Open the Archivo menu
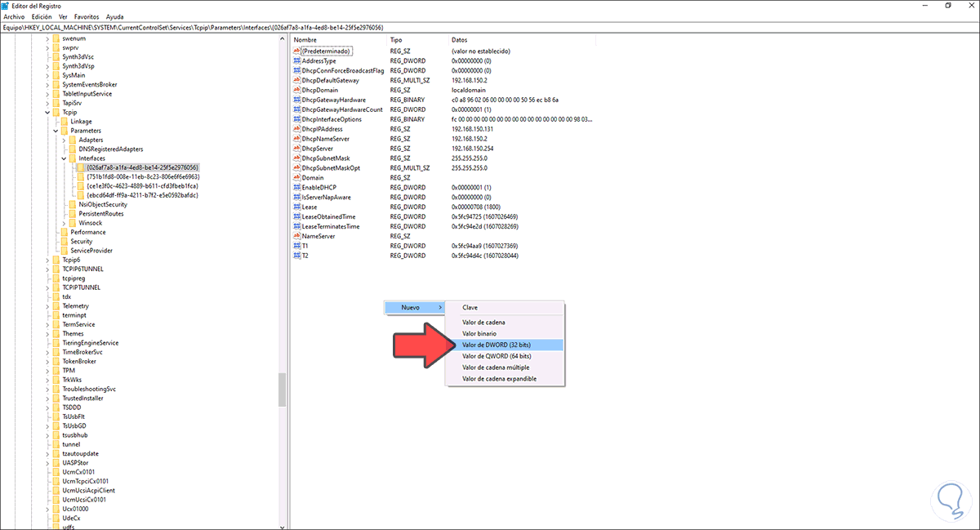This screenshot has height=530, width=980. pyautogui.click(x=14, y=16)
